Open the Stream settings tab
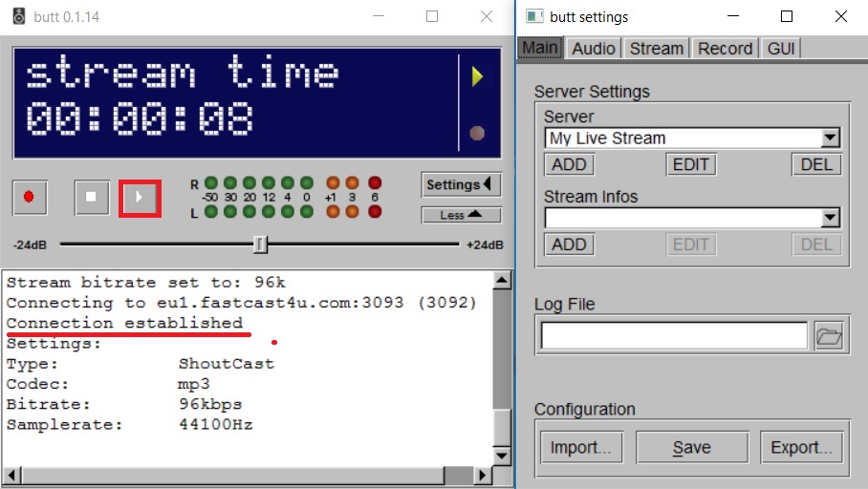 click(x=657, y=49)
